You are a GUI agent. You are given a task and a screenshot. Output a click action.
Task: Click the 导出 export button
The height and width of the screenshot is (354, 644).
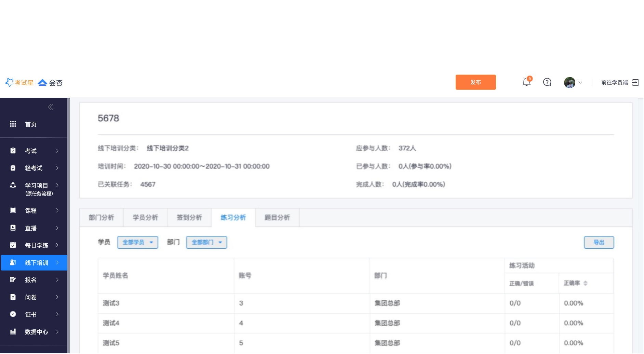tap(599, 242)
